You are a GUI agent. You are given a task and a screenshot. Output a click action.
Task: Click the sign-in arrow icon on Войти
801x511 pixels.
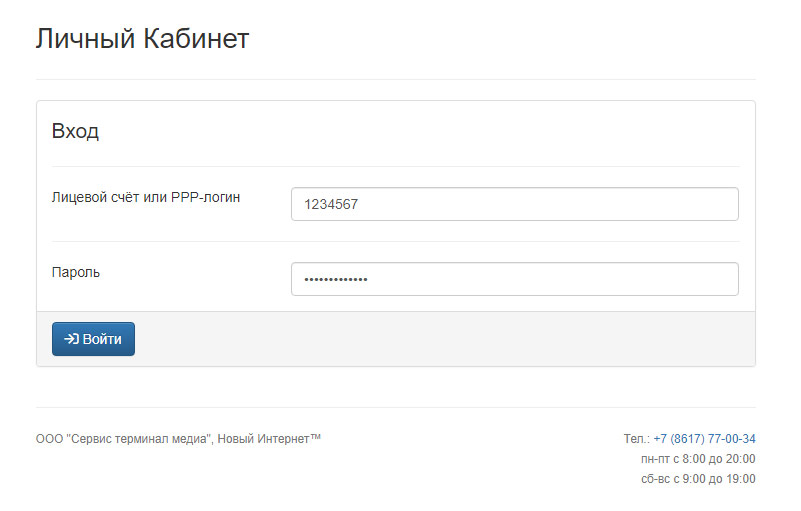[71, 339]
